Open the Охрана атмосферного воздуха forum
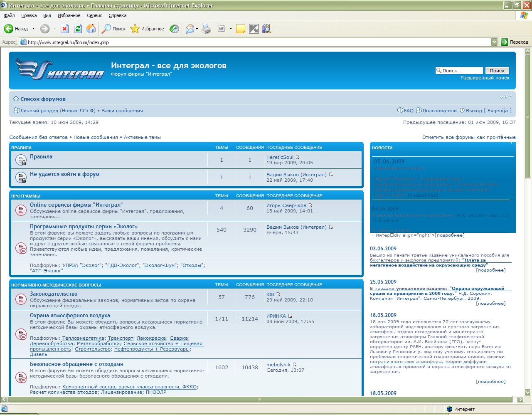 [70, 316]
